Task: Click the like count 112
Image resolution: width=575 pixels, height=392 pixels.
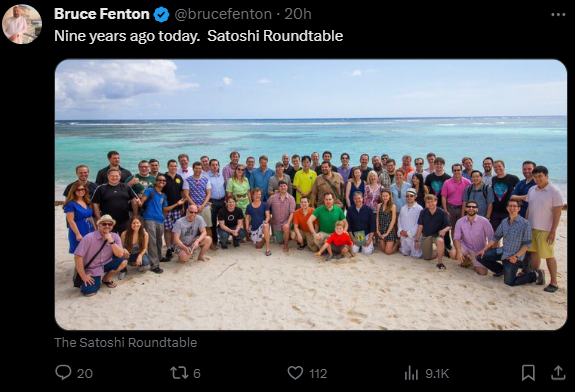Action: pyautogui.click(x=318, y=373)
